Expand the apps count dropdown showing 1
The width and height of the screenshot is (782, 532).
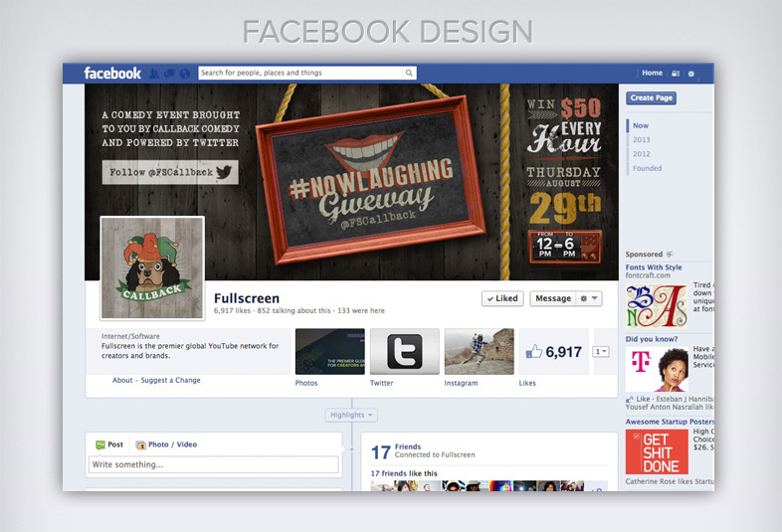tap(601, 351)
